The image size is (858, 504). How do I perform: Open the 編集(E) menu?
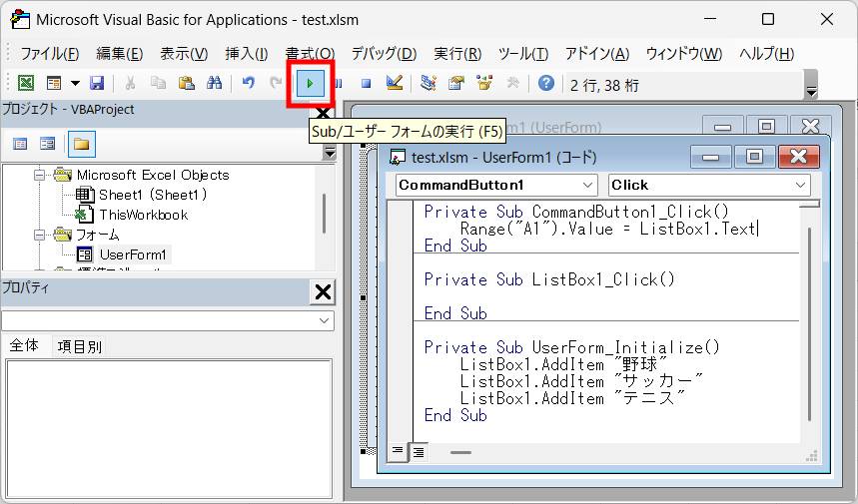pos(120,54)
